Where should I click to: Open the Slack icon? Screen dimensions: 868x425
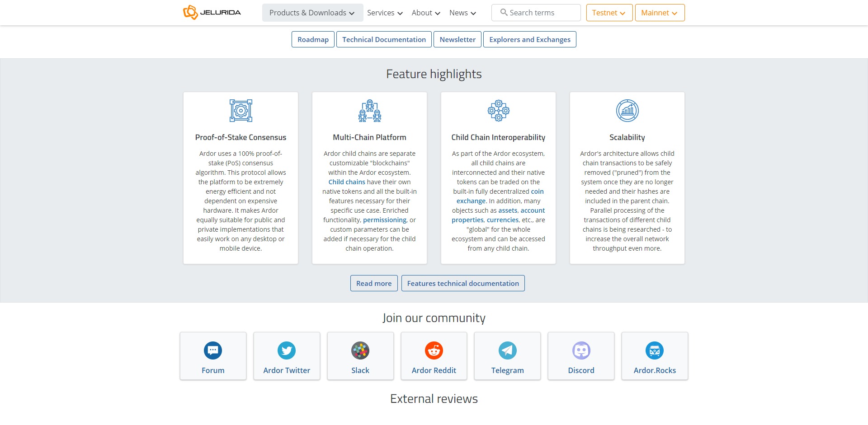coord(360,350)
